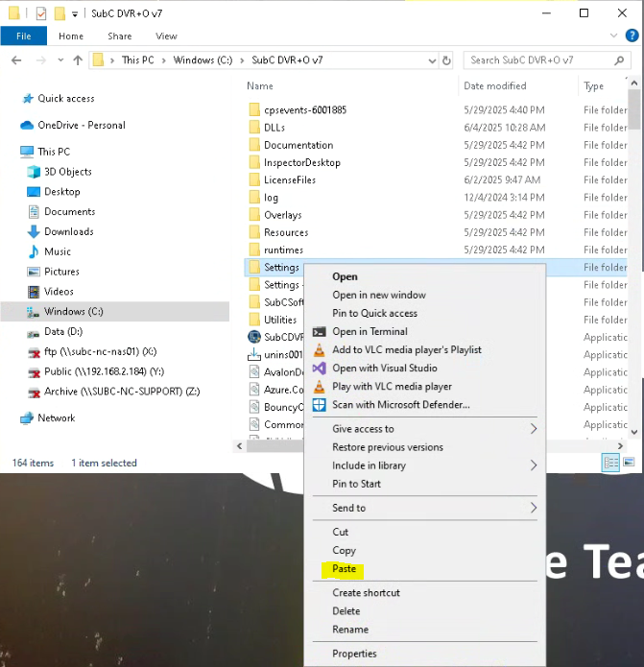Click the Open in Terminal icon

[x=320, y=332]
